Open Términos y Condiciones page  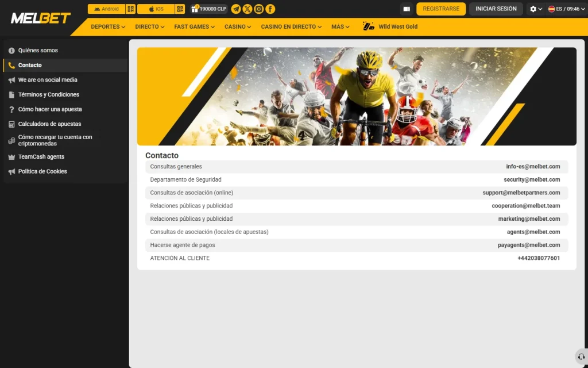pos(65,95)
